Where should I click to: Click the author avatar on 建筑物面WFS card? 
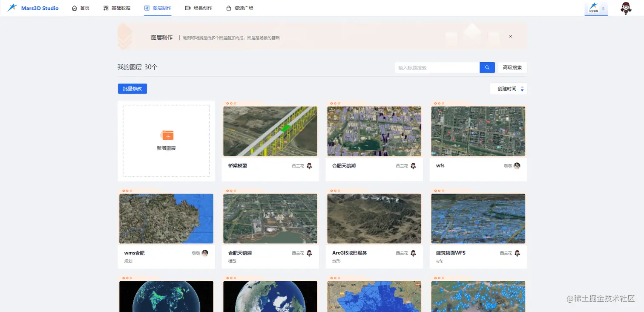click(517, 253)
